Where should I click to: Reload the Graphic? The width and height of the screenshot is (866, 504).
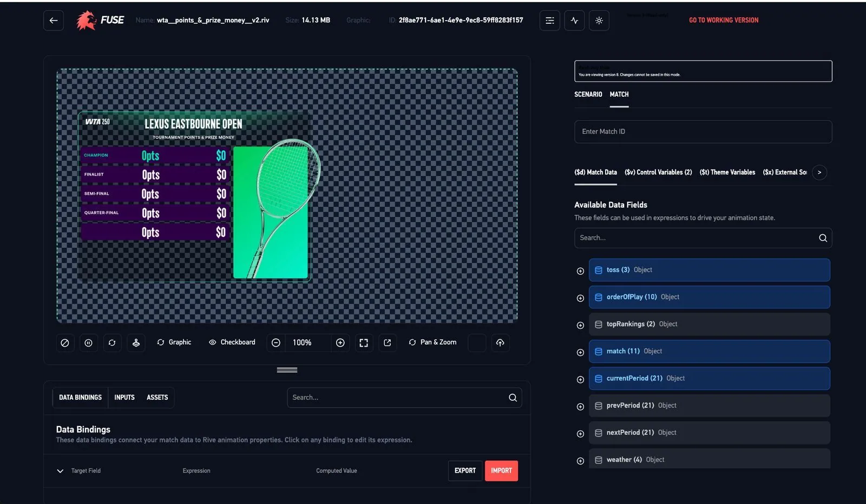(174, 342)
